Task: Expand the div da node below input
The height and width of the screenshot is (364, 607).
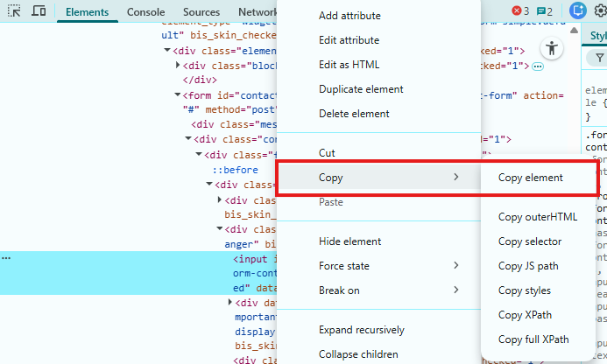Action: coord(230,302)
